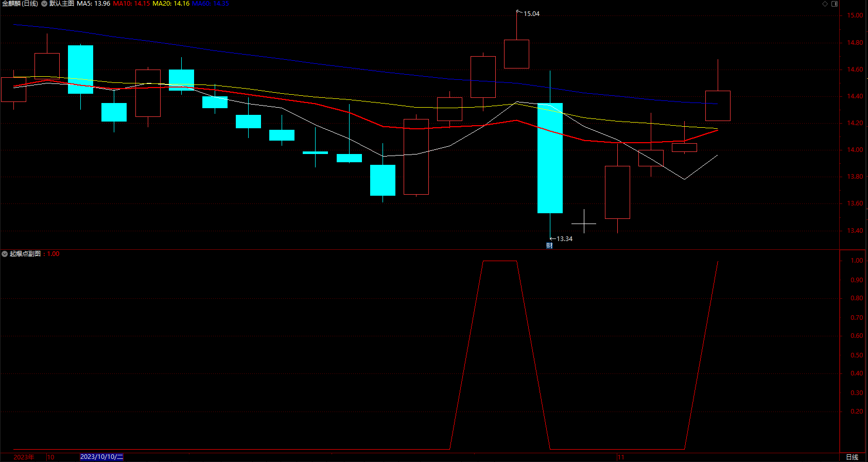Click the 财 marker under the low price
Screen dimensions: 868x462
[549, 246]
